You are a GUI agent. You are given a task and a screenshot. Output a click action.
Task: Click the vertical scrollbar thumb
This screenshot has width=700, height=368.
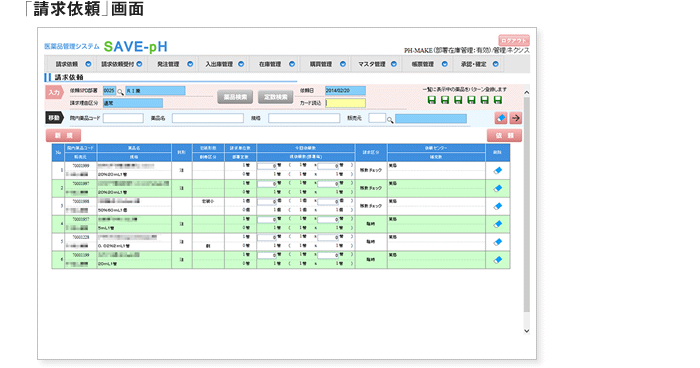coord(526,204)
